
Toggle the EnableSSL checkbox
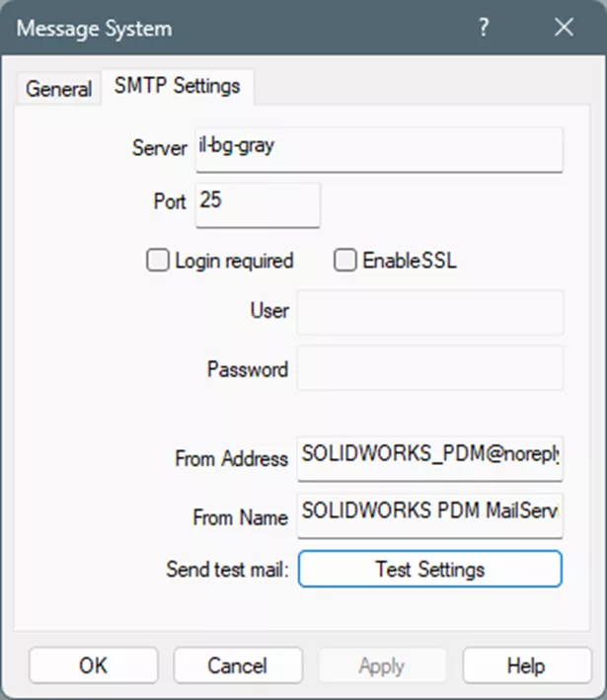pyautogui.click(x=345, y=261)
